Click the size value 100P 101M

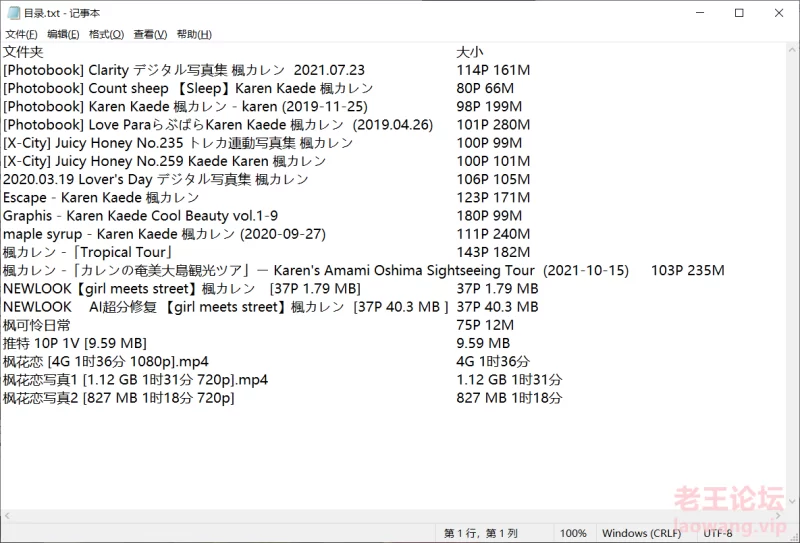[493, 161]
